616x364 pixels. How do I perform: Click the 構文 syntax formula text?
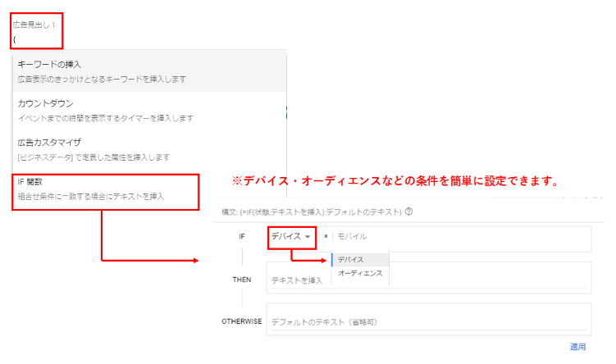pyautogui.click(x=311, y=212)
